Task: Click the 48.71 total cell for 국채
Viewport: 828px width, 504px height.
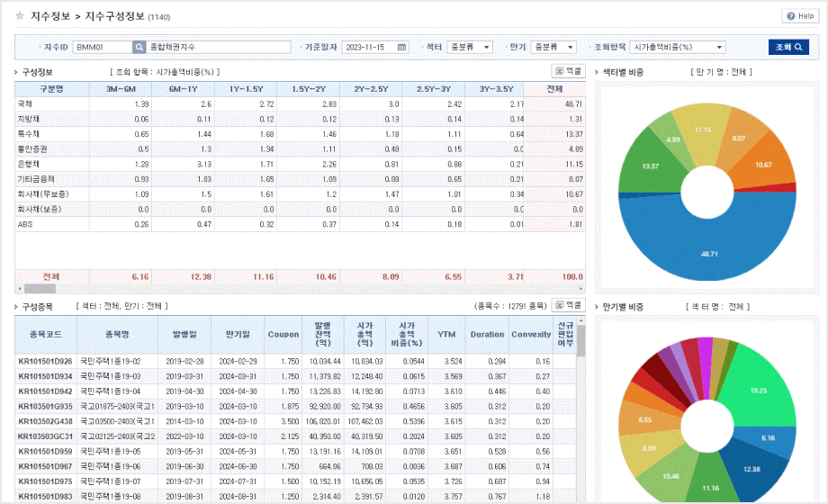Action: 554,104
